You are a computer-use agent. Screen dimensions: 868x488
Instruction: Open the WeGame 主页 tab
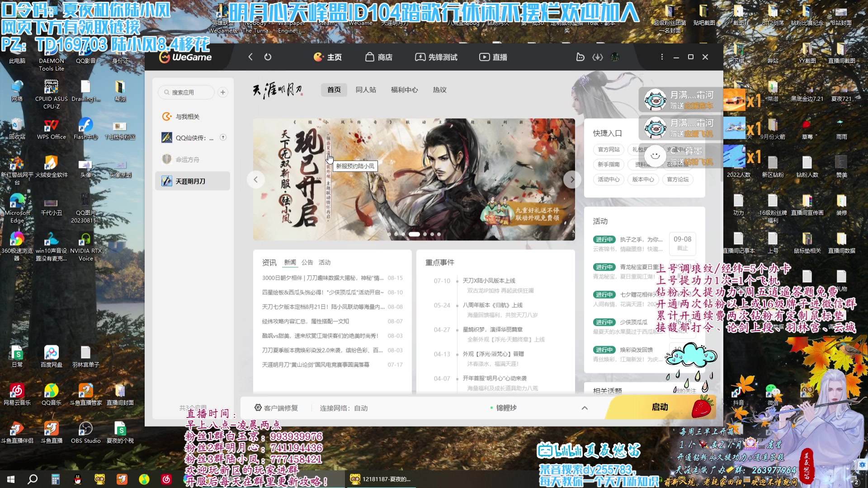coord(328,57)
